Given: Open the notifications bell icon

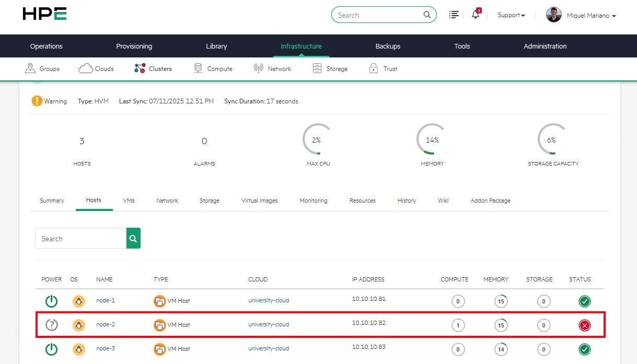Looking at the screenshot, I should pos(475,15).
